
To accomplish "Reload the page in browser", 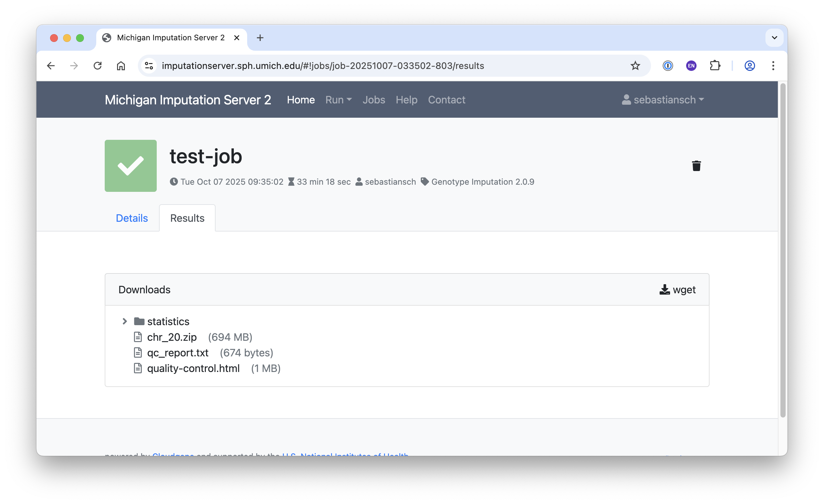I will pyautogui.click(x=97, y=66).
